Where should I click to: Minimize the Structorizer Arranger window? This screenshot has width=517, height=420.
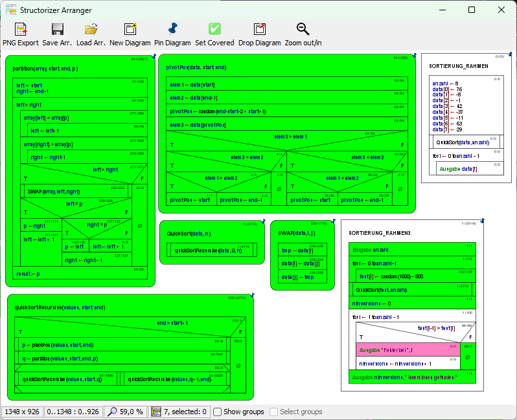point(442,10)
